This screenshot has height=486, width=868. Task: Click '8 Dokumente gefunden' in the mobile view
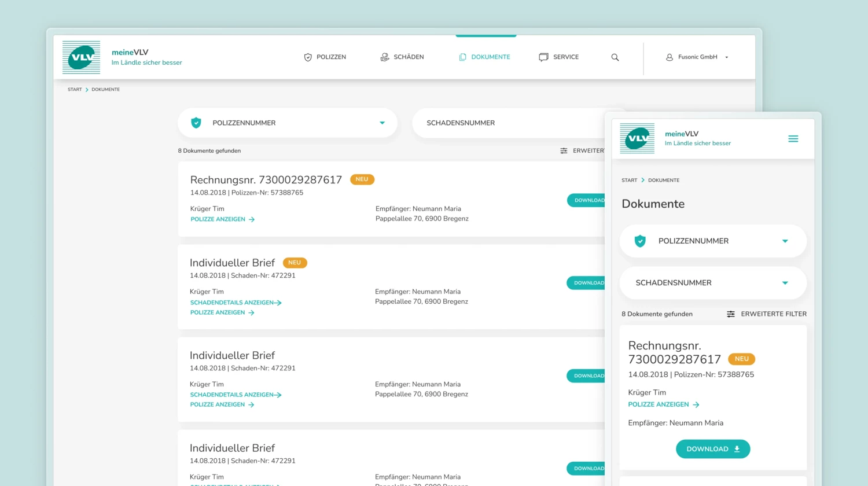click(x=657, y=314)
